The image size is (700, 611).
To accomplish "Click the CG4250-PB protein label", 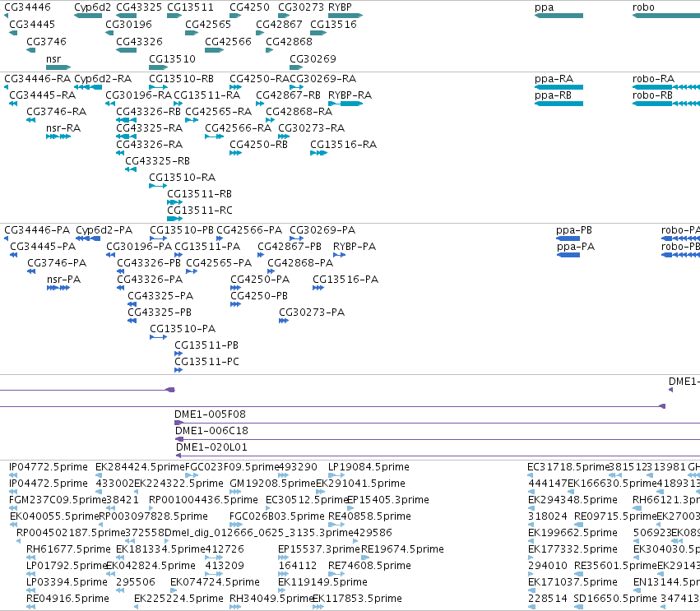I will click(259, 296).
